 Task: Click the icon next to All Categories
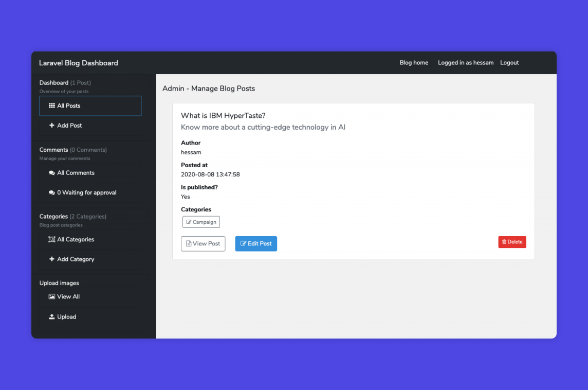[x=52, y=240]
